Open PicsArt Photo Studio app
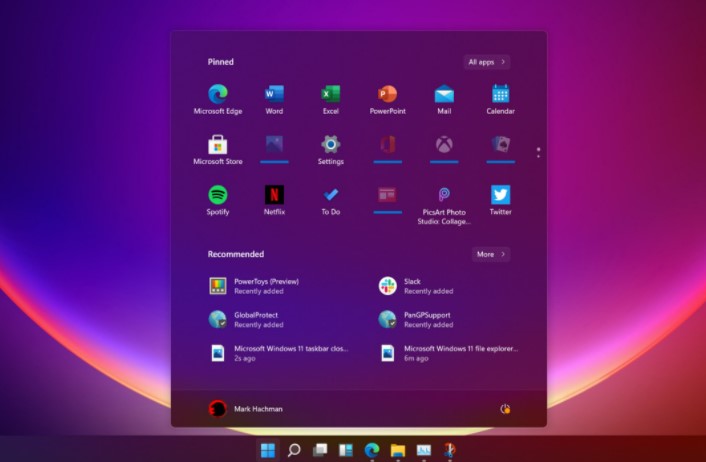 (444, 205)
